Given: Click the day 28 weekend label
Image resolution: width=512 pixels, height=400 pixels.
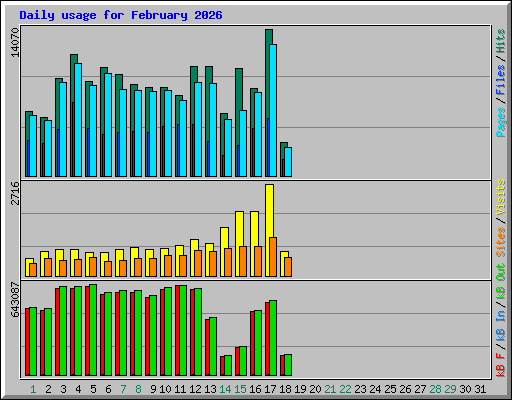Looking at the screenshot, I should (435, 389).
